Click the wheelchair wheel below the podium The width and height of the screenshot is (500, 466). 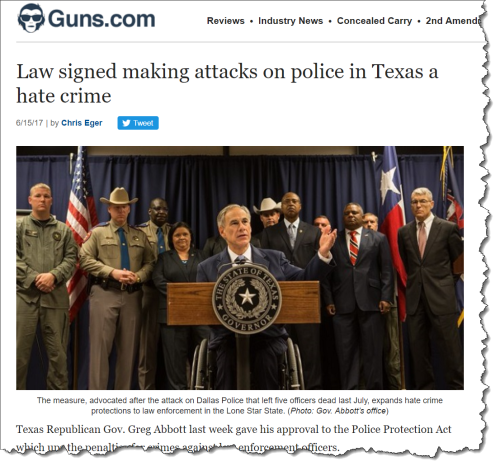point(200,364)
